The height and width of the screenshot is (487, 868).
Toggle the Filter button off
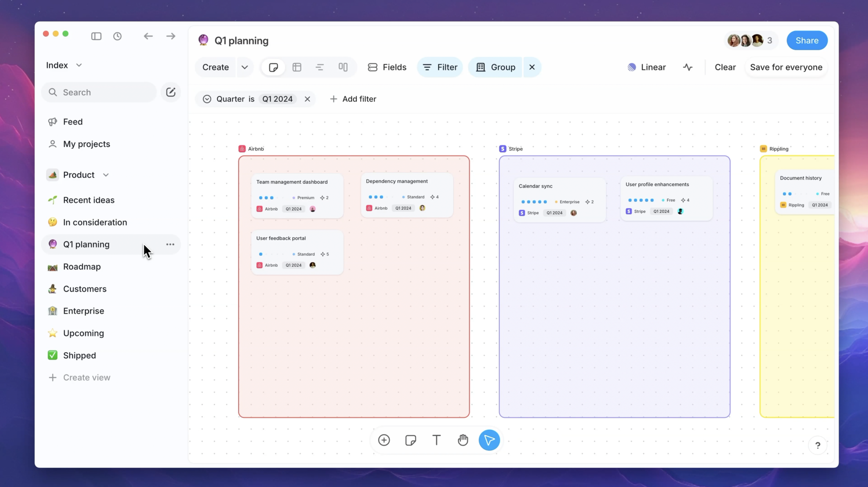(x=440, y=67)
